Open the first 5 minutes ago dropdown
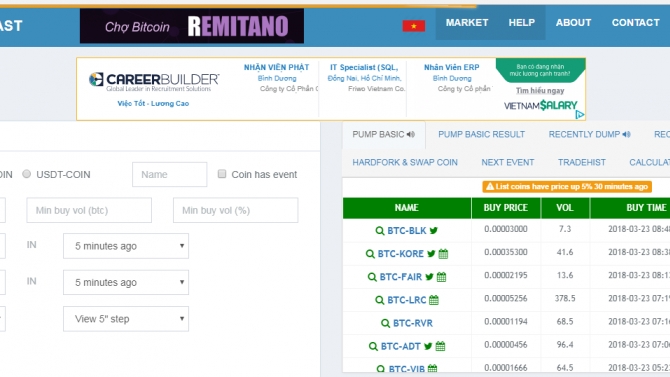This screenshot has height=377, width=670. click(126, 246)
